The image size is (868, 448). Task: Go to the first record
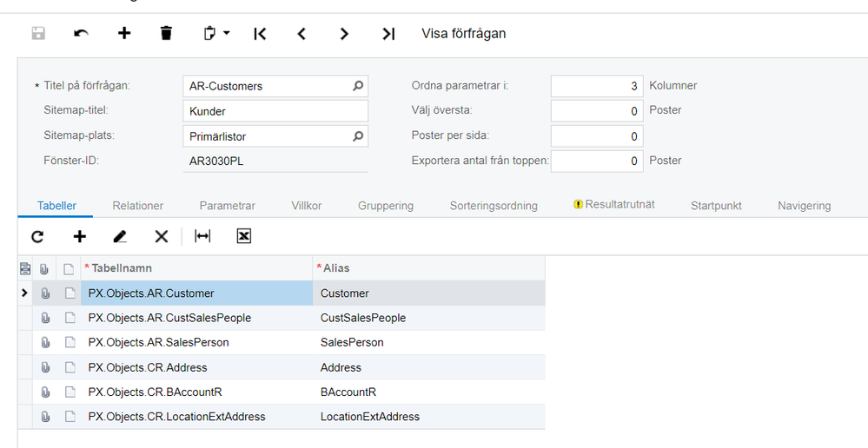[259, 34]
